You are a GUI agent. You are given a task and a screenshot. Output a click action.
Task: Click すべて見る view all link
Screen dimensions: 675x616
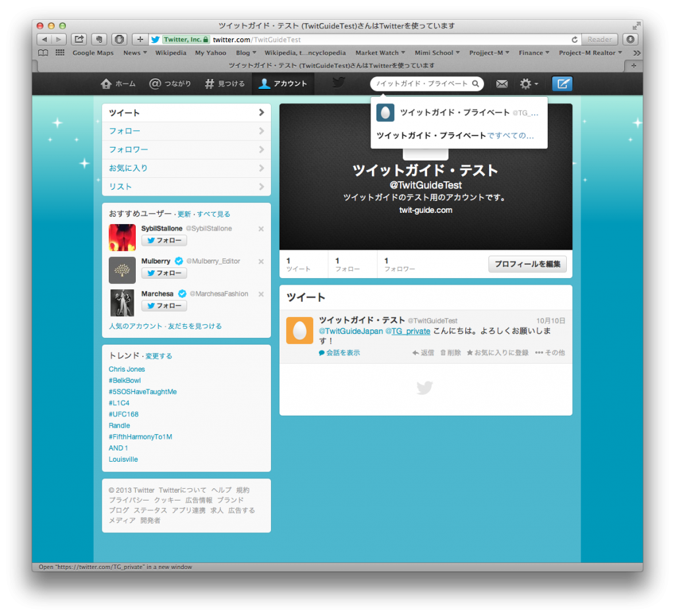[214, 214]
